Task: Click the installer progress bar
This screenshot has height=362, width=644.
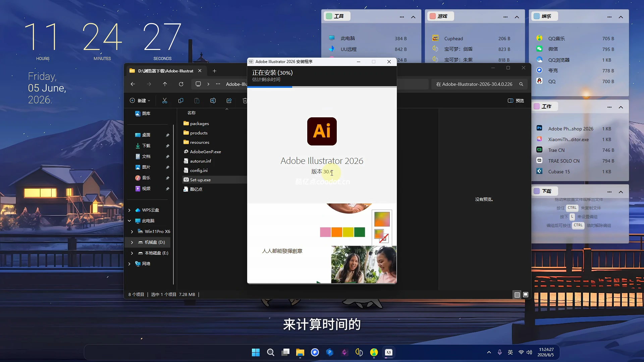Action: pyautogui.click(x=322, y=87)
